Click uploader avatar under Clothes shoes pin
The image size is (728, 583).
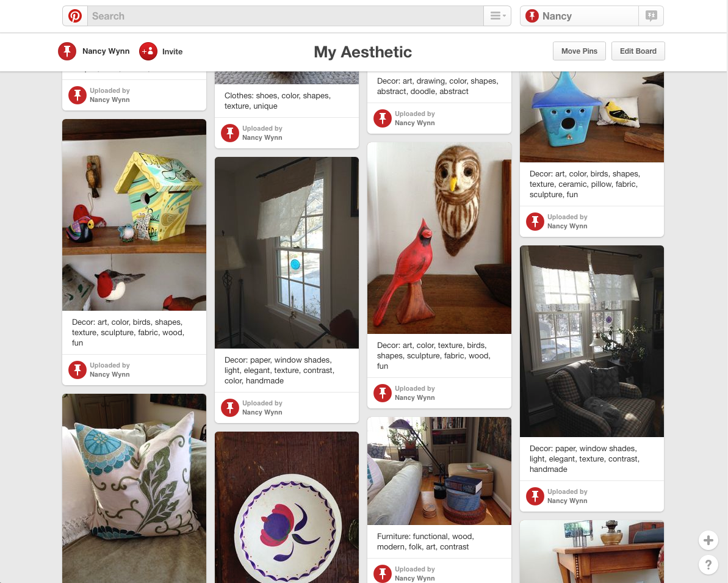coord(230,133)
